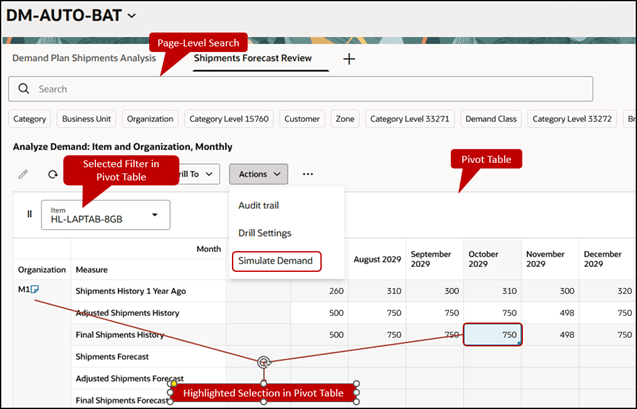The width and height of the screenshot is (637, 409).
Task: Click 320 in December 2029 column
Action: coord(624,291)
